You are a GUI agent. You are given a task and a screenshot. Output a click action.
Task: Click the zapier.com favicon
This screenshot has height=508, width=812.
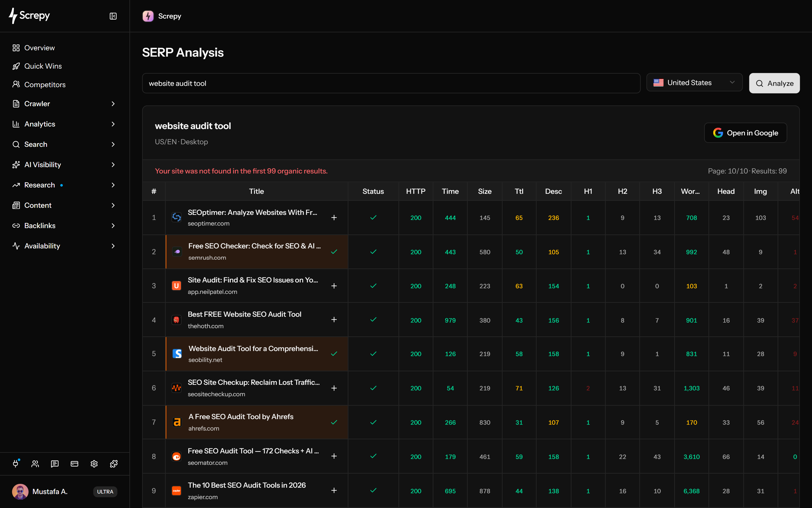coord(177,490)
